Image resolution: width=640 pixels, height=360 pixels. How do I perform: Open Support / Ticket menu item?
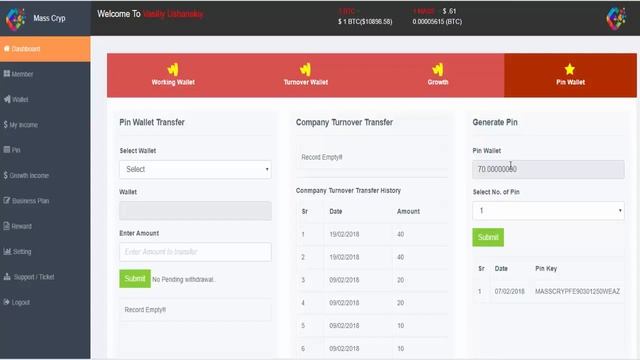[45, 276]
